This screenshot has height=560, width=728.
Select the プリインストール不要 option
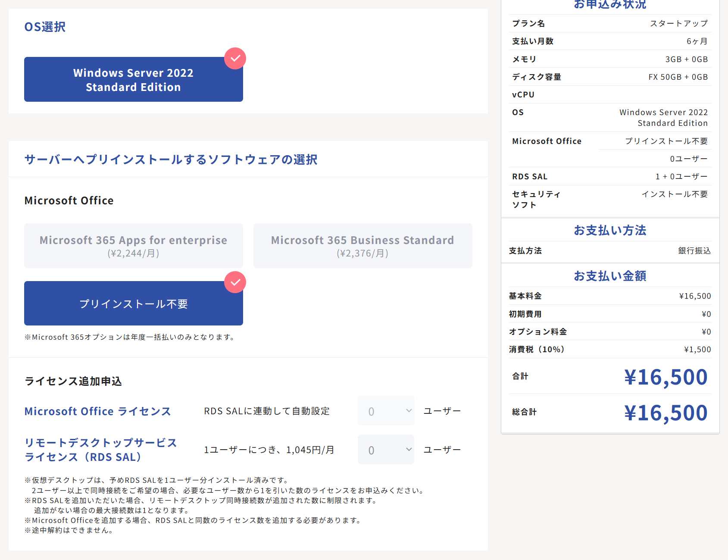pyautogui.click(x=133, y=303)
